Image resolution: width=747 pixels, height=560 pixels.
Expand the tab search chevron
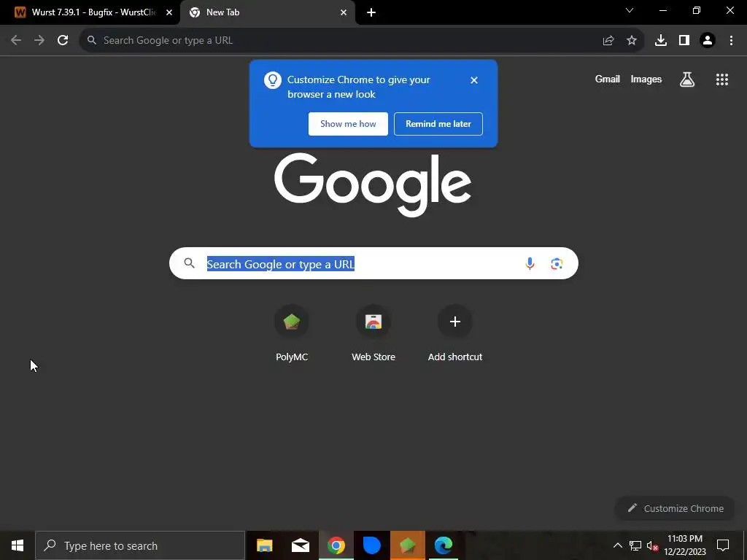tap(630, 10)
